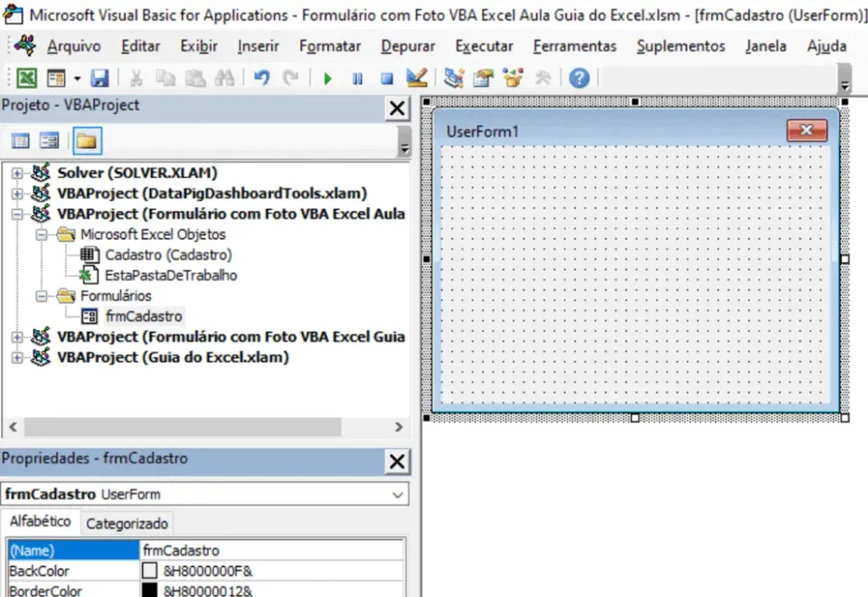Image resolution: width=868 pixels, height=597 pixels.
Task: Collapse the Microsoft Excel Objetos folder
Action: point(42,235)
